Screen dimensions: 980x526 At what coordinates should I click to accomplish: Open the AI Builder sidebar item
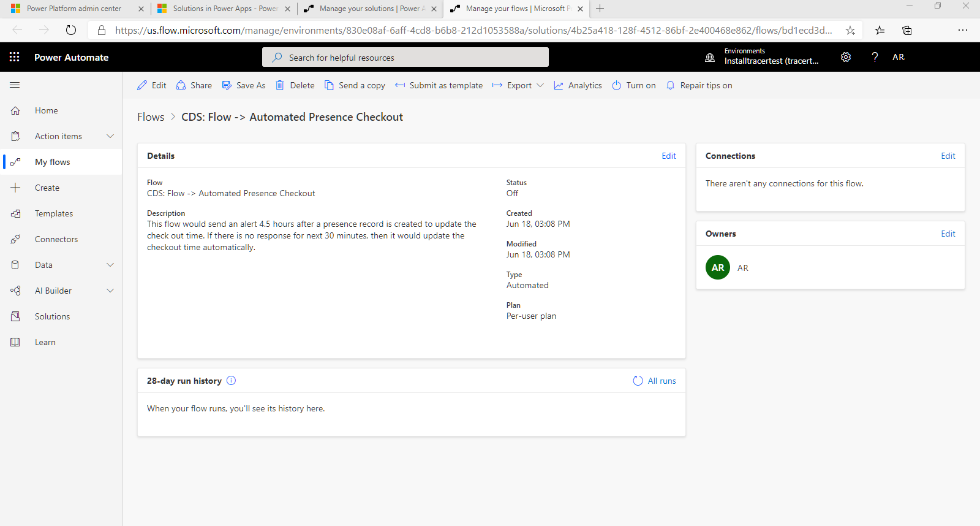pyautogui.click(x=53, y=291)
